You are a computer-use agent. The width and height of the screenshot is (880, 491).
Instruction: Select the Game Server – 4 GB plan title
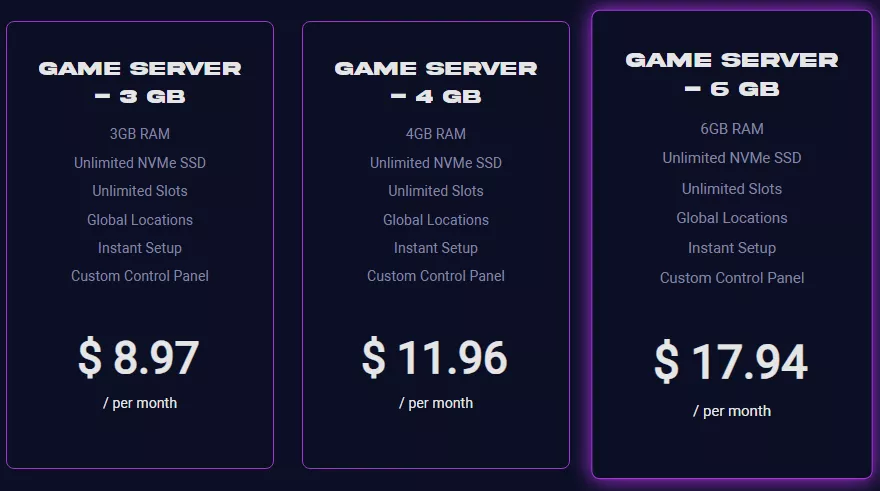436,82
